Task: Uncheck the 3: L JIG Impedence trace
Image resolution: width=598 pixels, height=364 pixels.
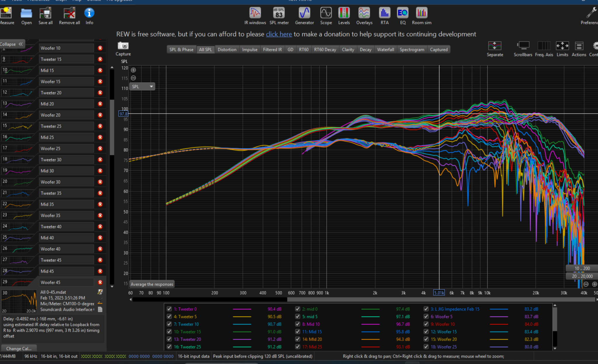Action: pyautogui.click(x=426, y=309)
